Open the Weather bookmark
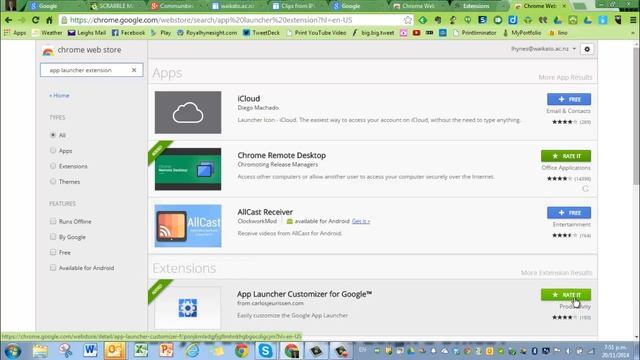 (x=48, y=33)
